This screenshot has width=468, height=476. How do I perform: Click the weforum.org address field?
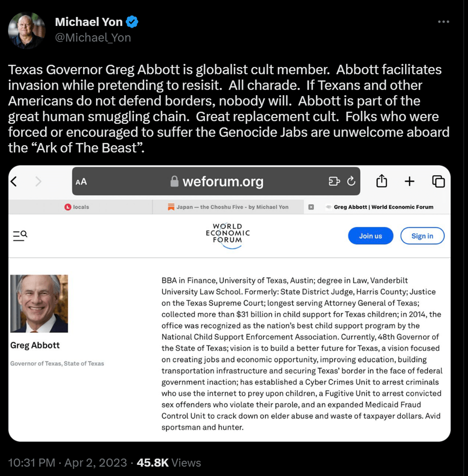coord(222,181)
